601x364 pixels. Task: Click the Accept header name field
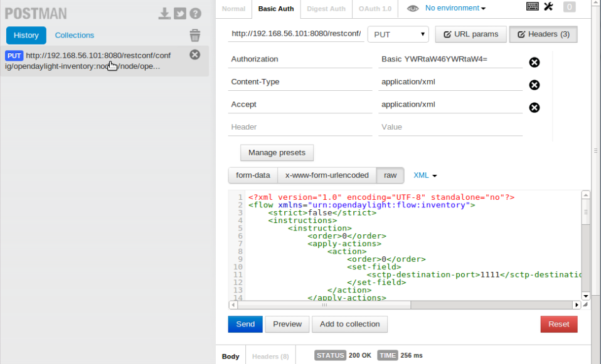click(300, 105)
